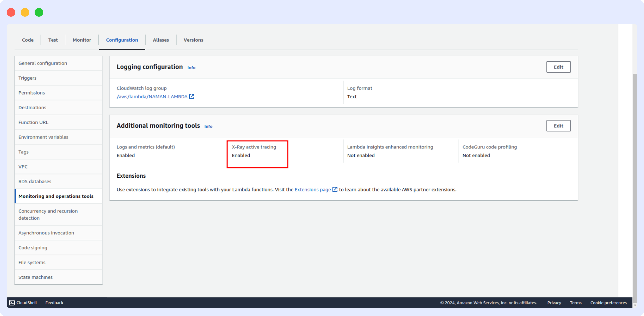Click the green maximize window button
The width and height of the screenshot is (644, 316).
pos(39,12)
